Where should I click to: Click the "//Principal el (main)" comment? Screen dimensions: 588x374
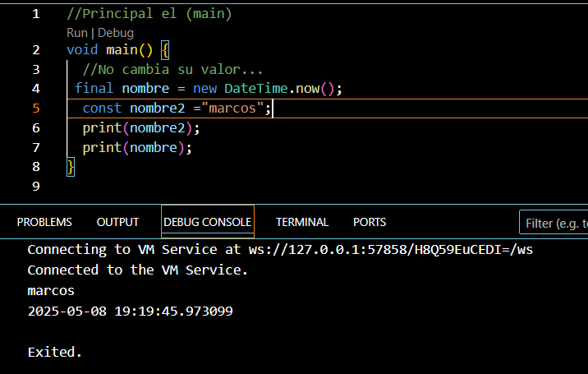(x=149, y=14)
